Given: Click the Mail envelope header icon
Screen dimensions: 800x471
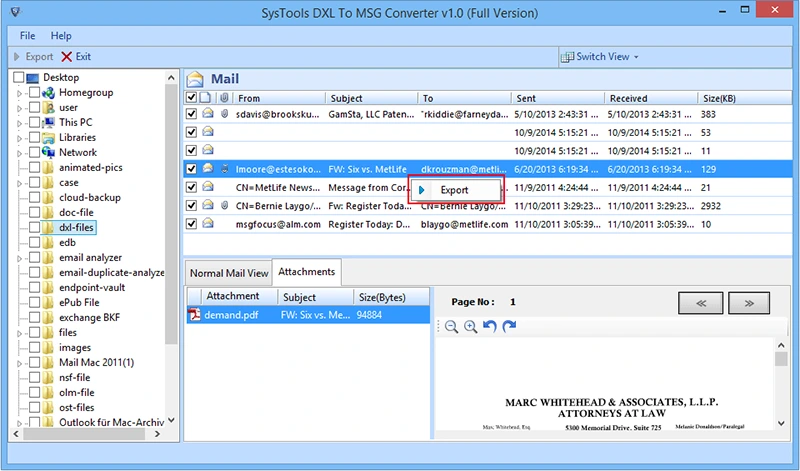Looking at the screenshot, I should (195, 79).
